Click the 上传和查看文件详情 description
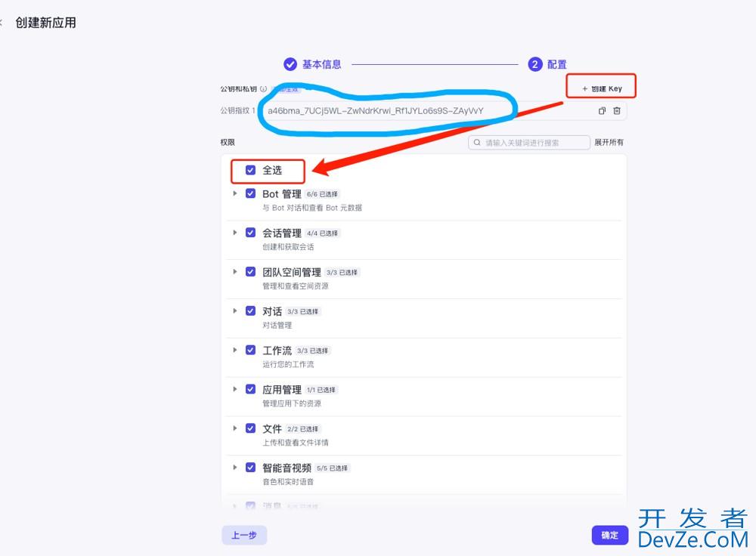Image resolution: width=756 pixels, height=556 pixels. point(295,443)
